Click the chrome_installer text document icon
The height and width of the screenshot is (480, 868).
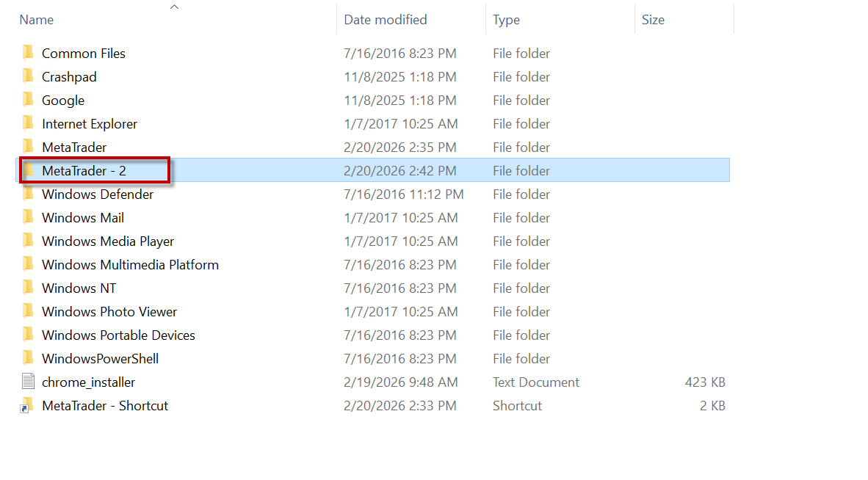point(29,382)
